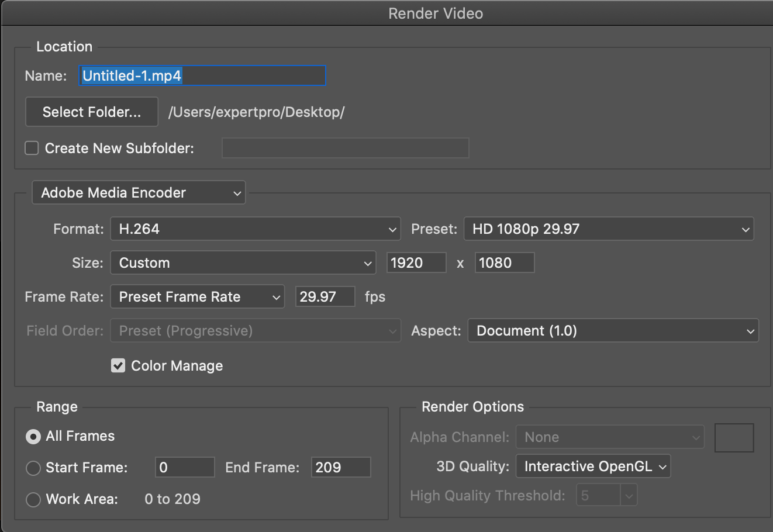Select the Work Area radio button
Viewport: 773px width, 532px height.
pyautogui.click(x=33, y=499)
